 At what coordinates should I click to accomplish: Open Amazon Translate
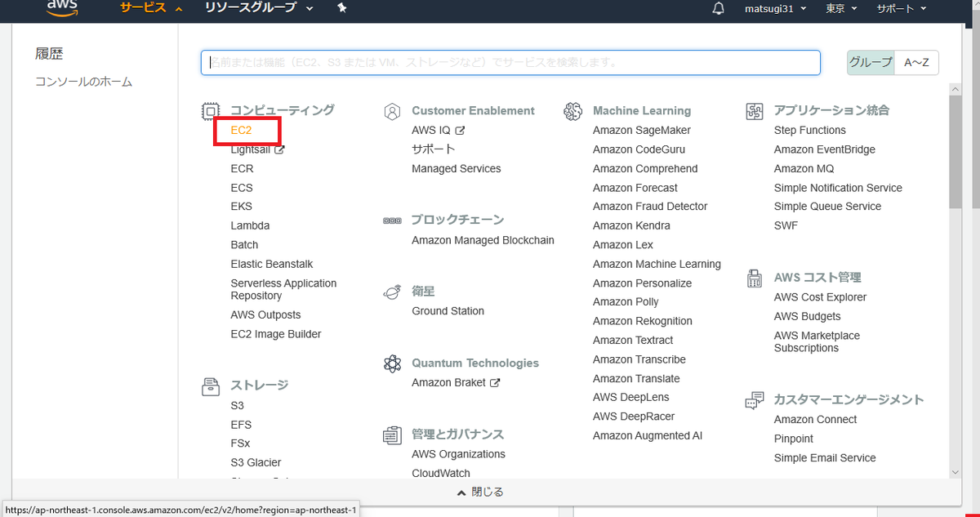pos(636,378)
